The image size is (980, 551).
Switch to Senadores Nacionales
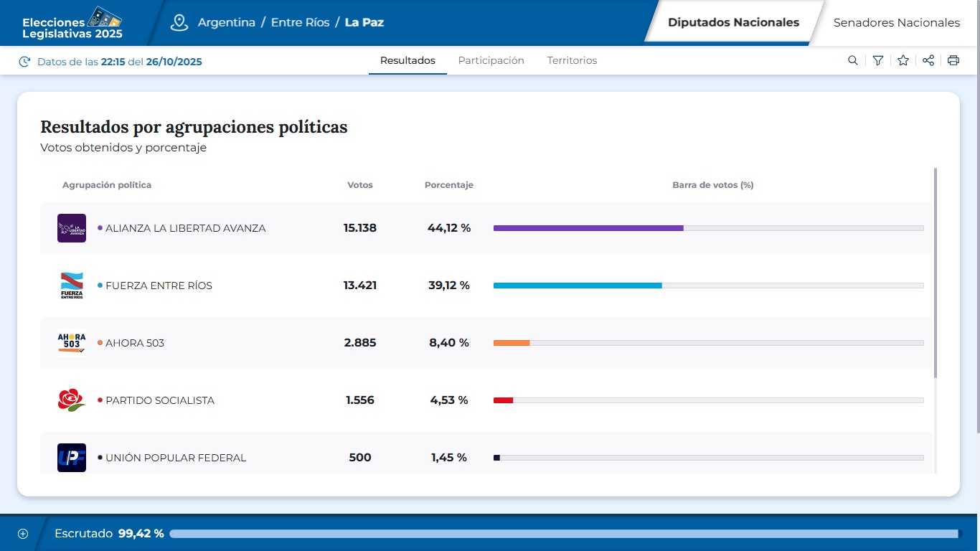click(895, 22)
